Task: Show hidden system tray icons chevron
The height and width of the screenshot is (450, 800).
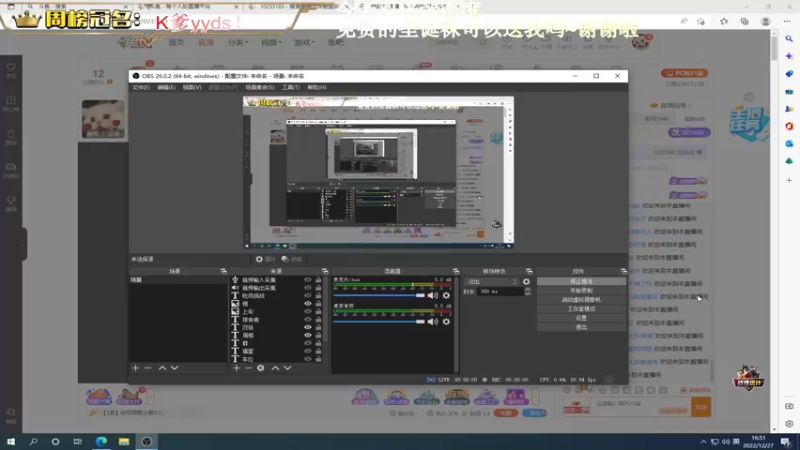Action: 704,442
